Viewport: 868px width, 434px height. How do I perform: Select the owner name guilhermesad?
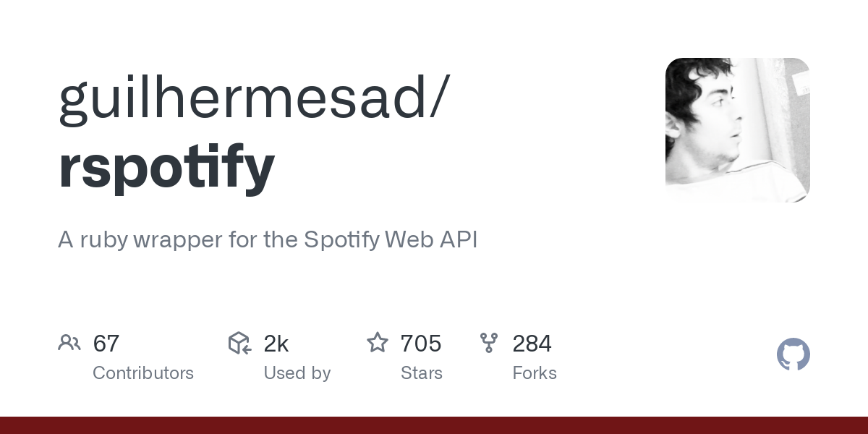click(x=242, y=98)
